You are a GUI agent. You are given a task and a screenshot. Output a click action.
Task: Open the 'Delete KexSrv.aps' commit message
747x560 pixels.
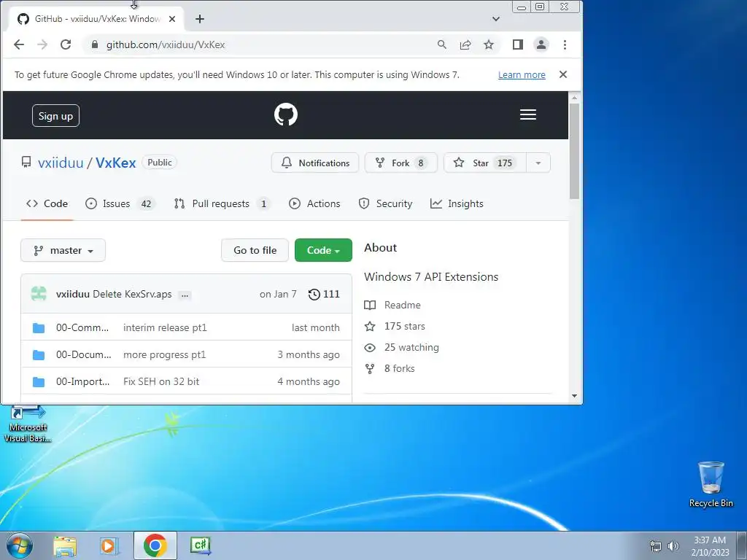click(x=132, y=295)
